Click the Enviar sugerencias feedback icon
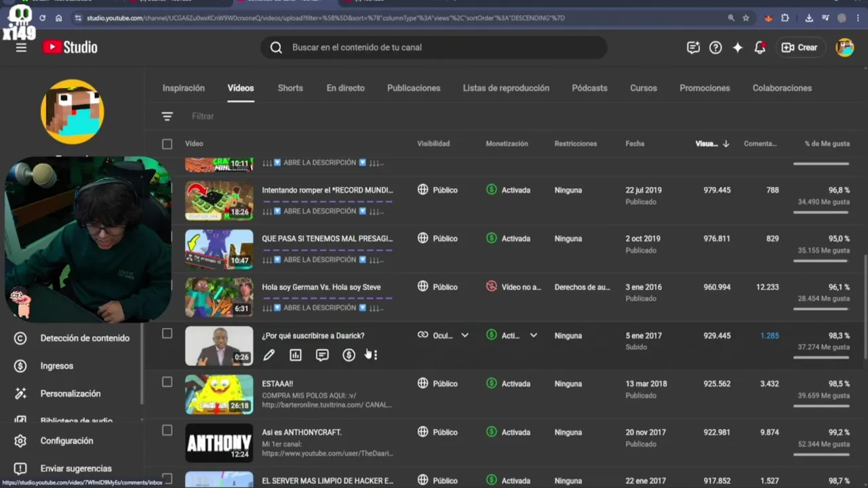868x488 pixels. [x=20, y=469]
